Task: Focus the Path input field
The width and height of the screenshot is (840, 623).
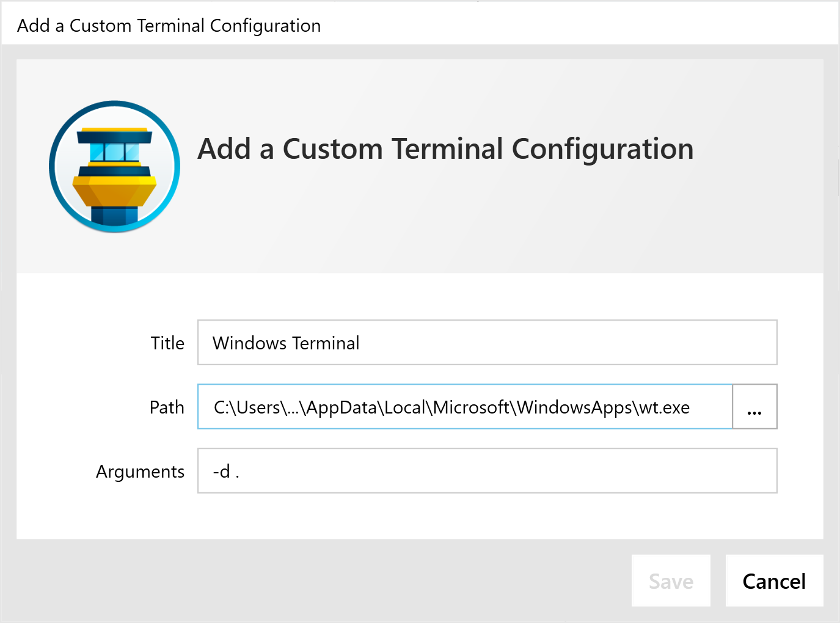Action: 465,407
